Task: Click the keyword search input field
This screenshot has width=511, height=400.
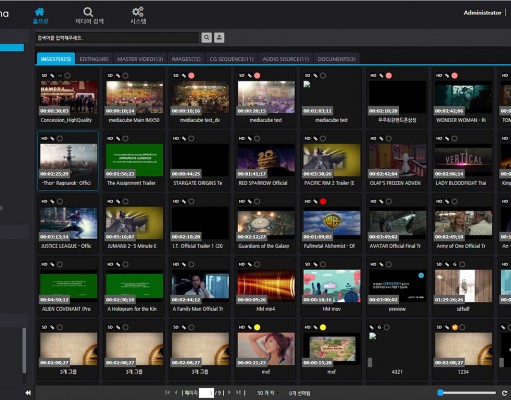Action: (x=117, y=38)
